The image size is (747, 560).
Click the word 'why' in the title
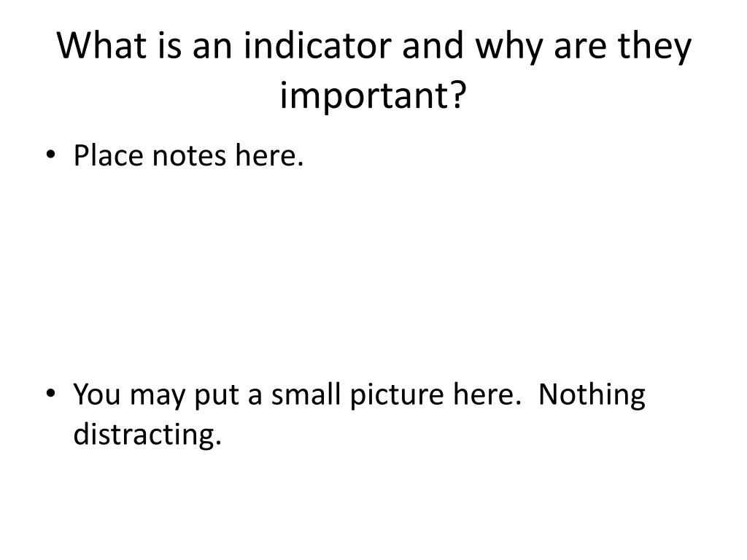pos(508,49)
